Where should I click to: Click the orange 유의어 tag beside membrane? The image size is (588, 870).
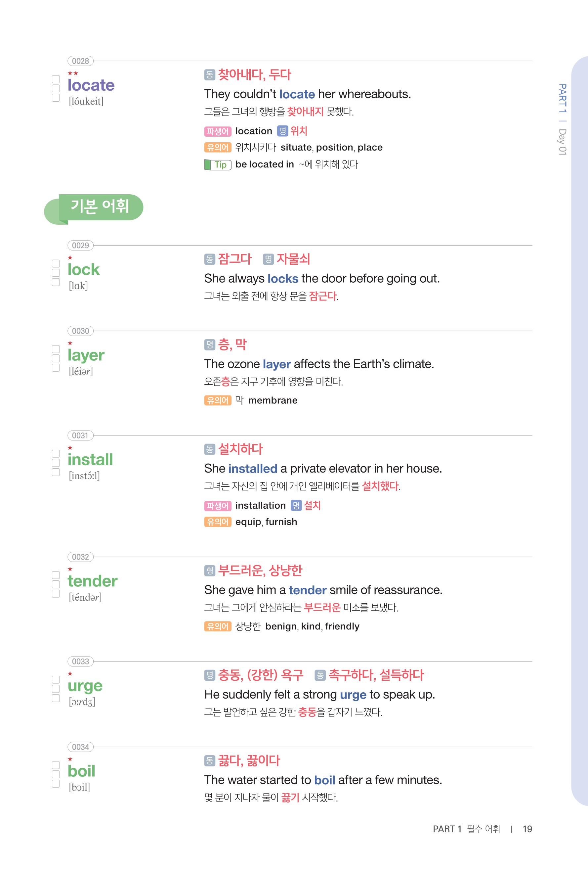click(218, 400)
